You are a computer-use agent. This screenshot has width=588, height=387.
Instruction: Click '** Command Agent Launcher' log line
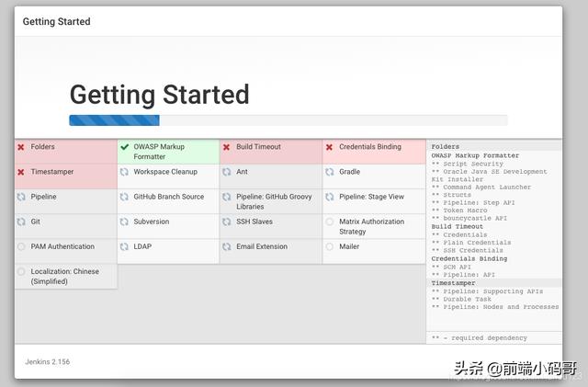tap(481, 187)
